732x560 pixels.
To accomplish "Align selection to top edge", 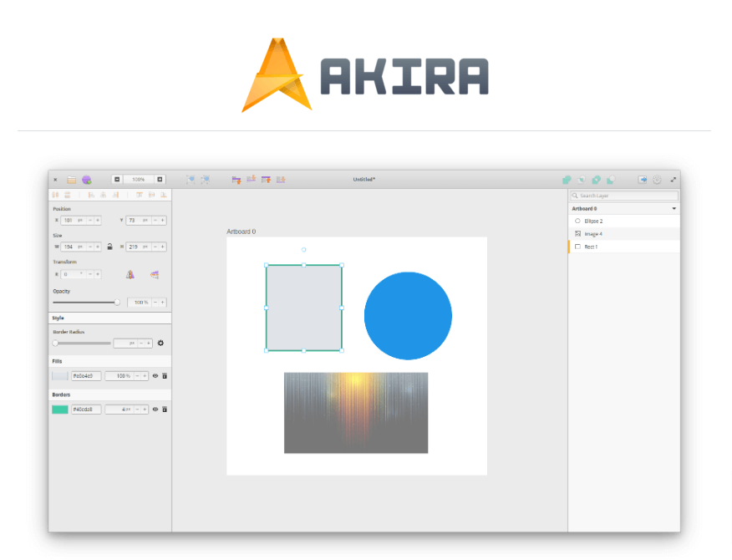I will pos(139,195).
